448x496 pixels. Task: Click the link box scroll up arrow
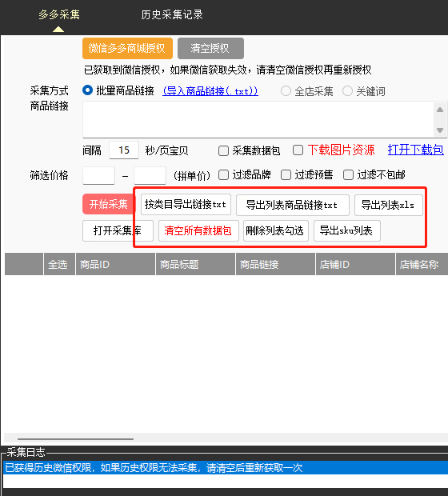point(440,110)
